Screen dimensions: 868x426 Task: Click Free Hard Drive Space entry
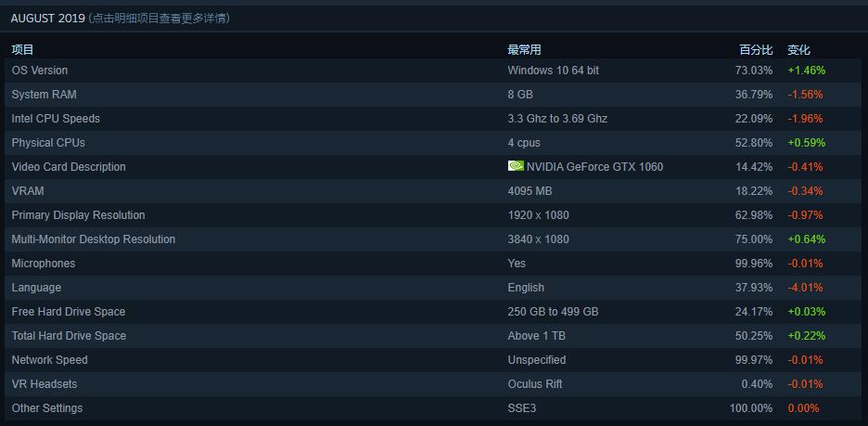tap(434, 311)
